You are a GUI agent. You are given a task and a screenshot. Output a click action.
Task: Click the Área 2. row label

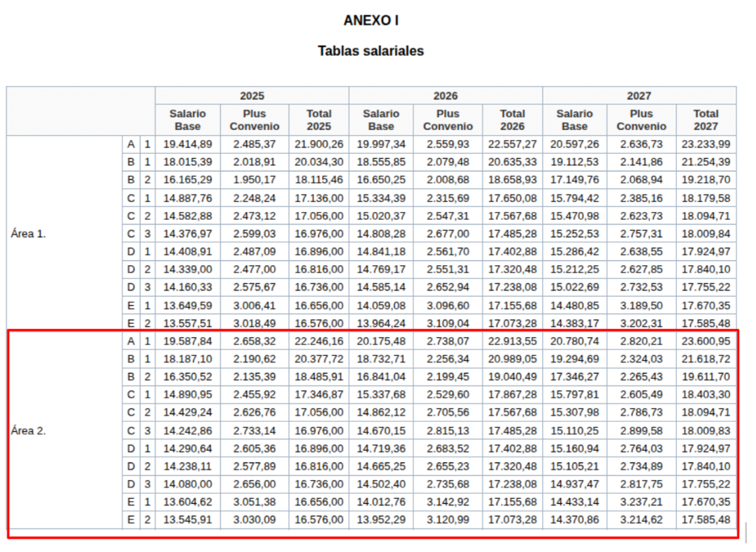point(29,431)
